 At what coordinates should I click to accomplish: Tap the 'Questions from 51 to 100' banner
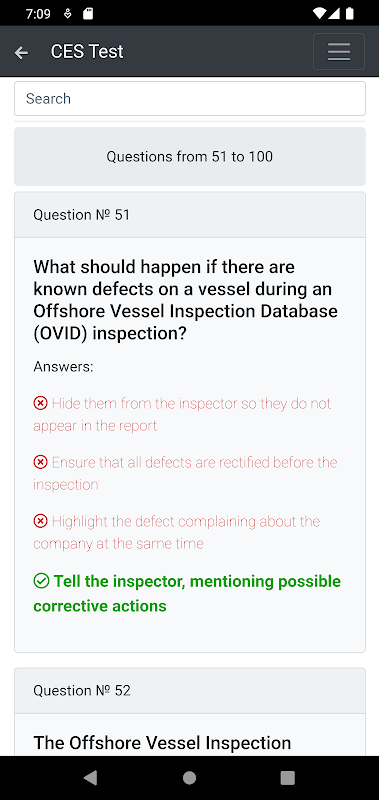pos(190,156)
